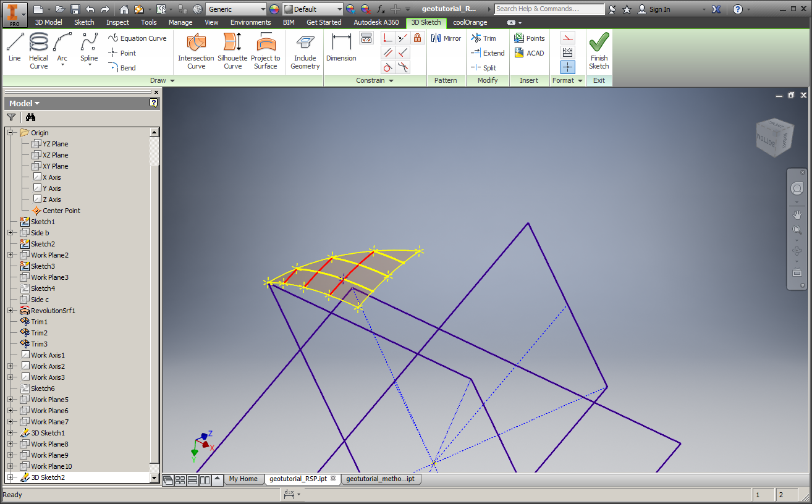Image resolution: width=812 pixels, height=504 pixels.
Task: Select Equation Curve in Draw panel
Action: click(x=137, y=38)
